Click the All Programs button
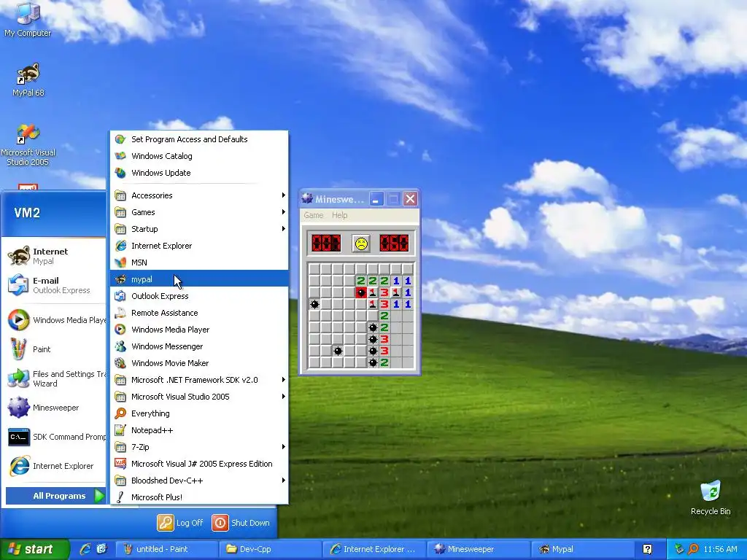747x560 pixels. tap(55, 496)
